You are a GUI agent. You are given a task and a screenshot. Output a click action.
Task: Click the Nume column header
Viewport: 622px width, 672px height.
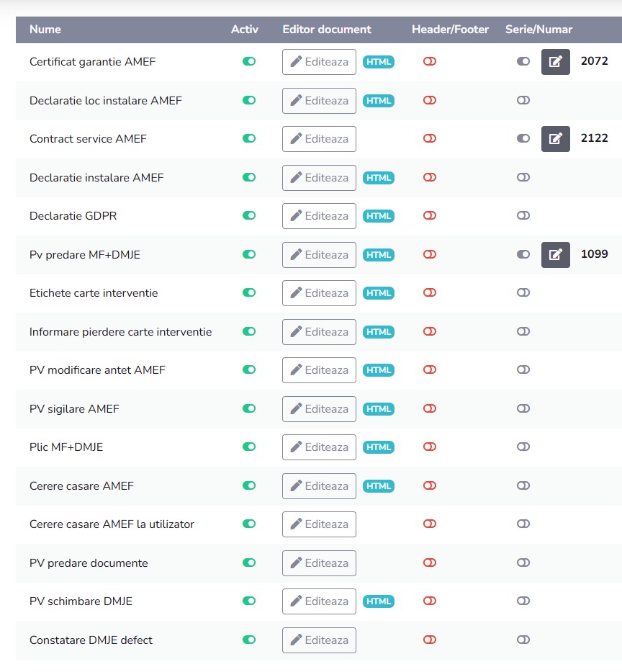click(x=45, y=30)
